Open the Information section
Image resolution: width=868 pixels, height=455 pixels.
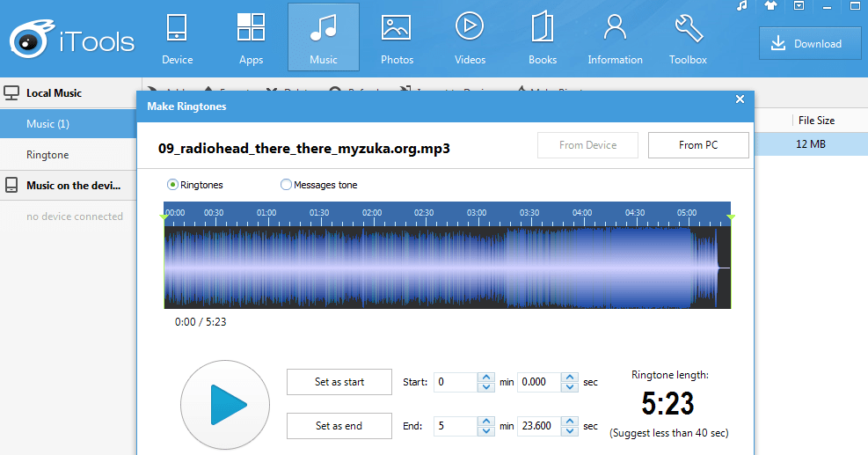pos(615,38)
